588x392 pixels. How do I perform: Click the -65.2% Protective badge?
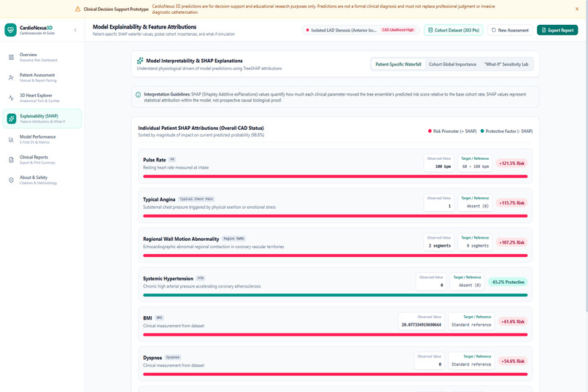(x=508, y=282)
